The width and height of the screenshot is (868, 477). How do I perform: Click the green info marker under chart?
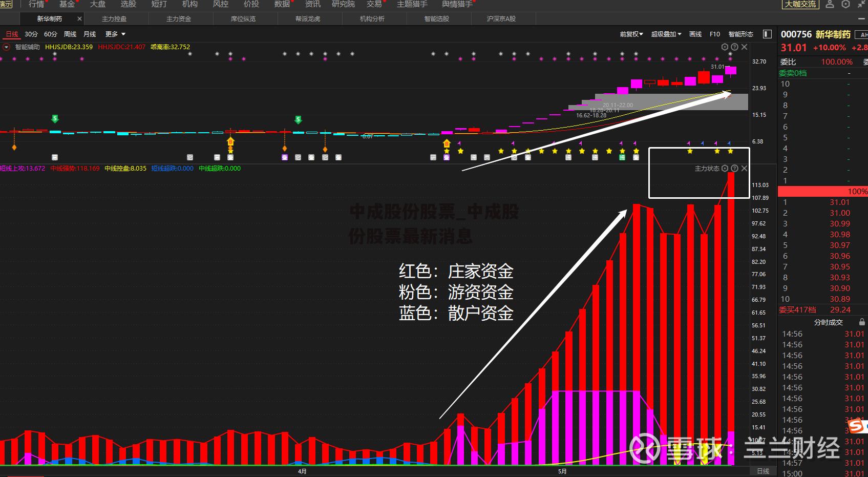622,157
